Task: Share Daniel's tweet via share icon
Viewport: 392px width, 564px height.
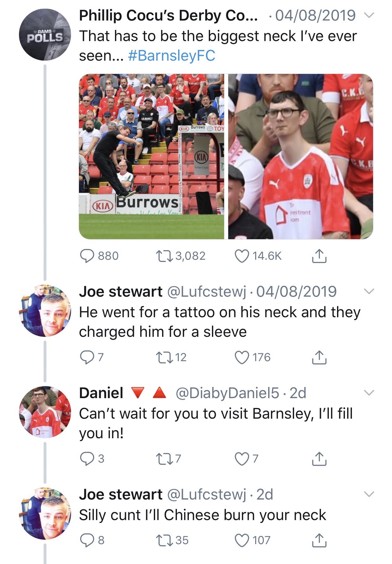Action: click(319, 459)
